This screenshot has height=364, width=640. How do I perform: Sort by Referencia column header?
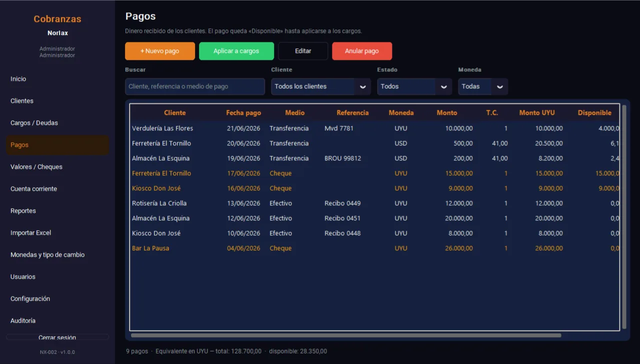[x=352, y=113]
